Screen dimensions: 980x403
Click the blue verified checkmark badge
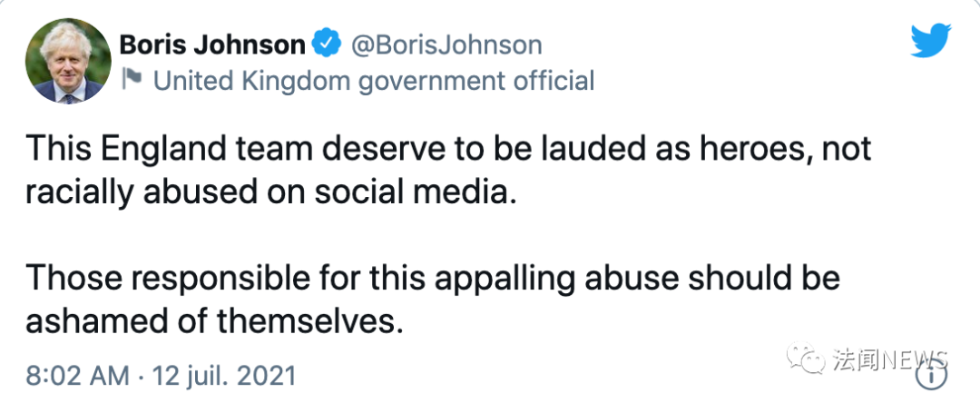coord(325,44)
